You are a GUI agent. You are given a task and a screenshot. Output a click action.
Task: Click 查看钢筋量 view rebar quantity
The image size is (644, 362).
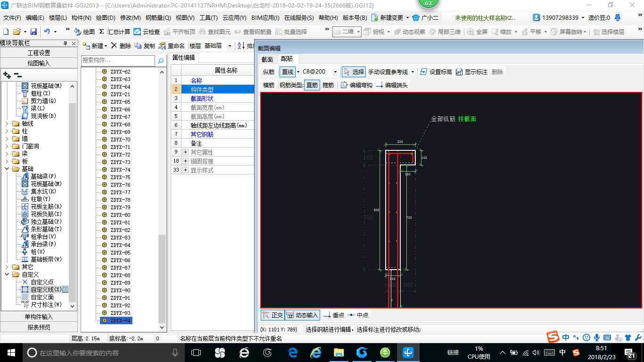[x=253, y=32]
